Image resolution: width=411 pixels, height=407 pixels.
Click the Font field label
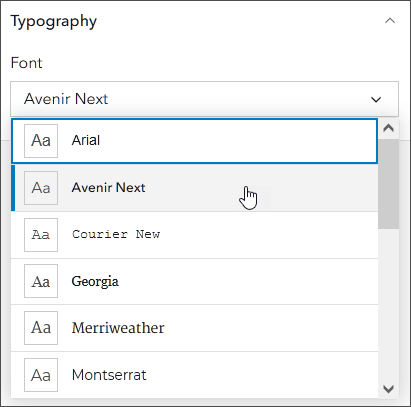click(27, 63)
